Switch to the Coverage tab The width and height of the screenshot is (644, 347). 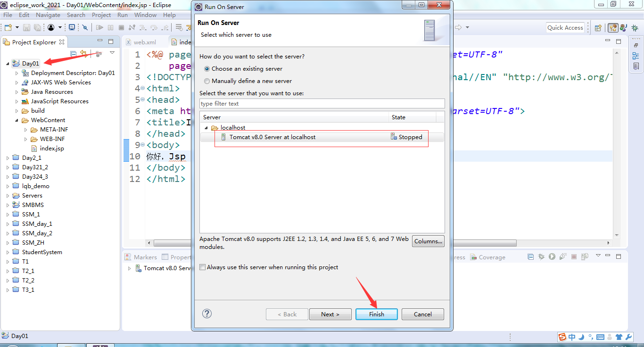pos(487,257)
